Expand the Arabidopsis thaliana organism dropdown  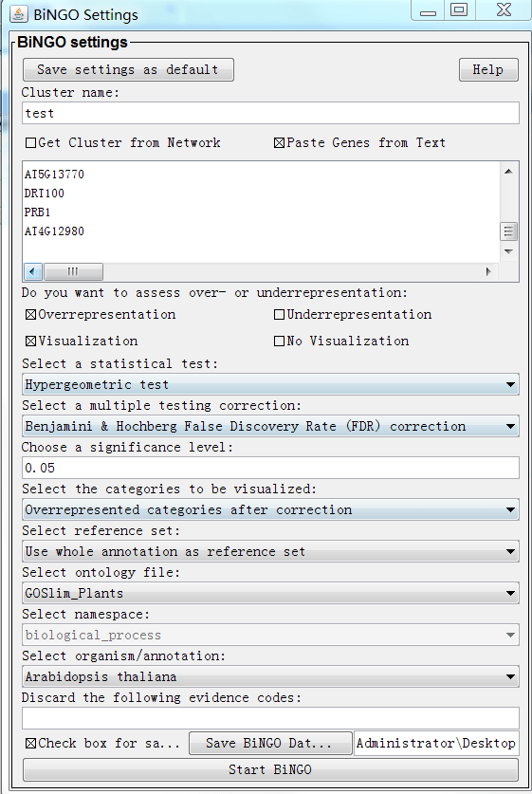271,676
